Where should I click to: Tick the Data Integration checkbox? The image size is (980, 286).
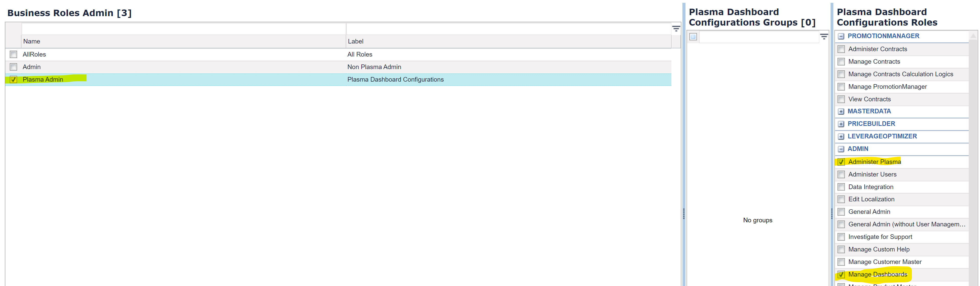click(x=841, y=187)
